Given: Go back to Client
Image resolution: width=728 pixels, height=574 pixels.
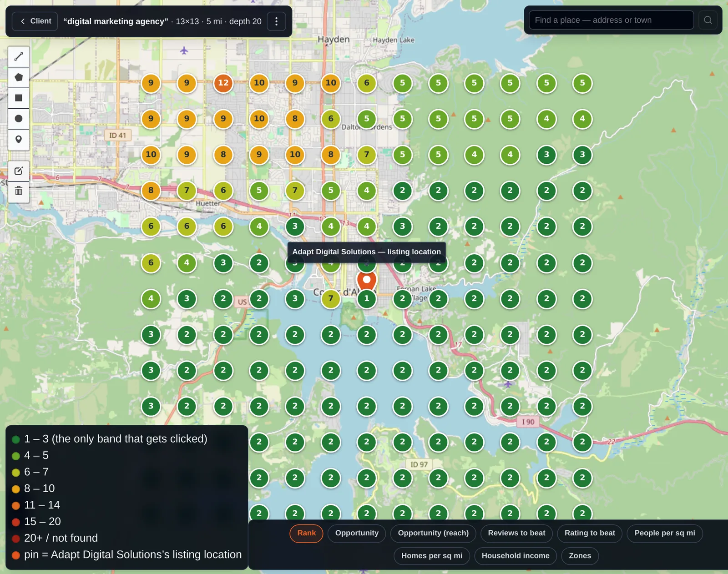Looking at the screenshot, I should click(35, 21).
